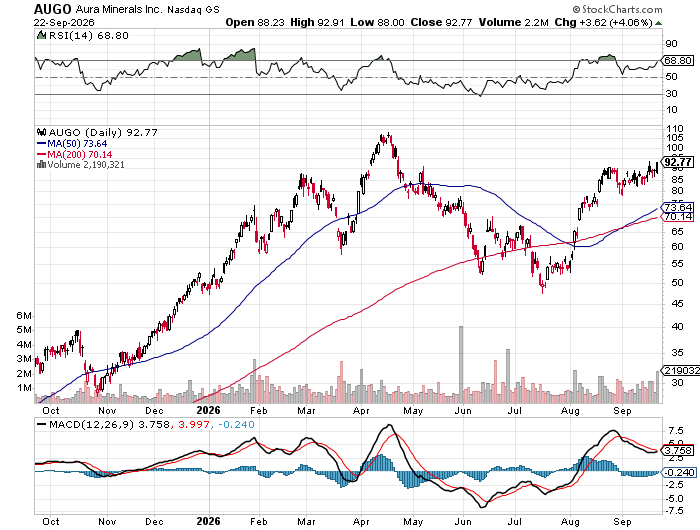Click the AUGO (Daily) 92.77 legend
The image size is (700, 530).
103,132
